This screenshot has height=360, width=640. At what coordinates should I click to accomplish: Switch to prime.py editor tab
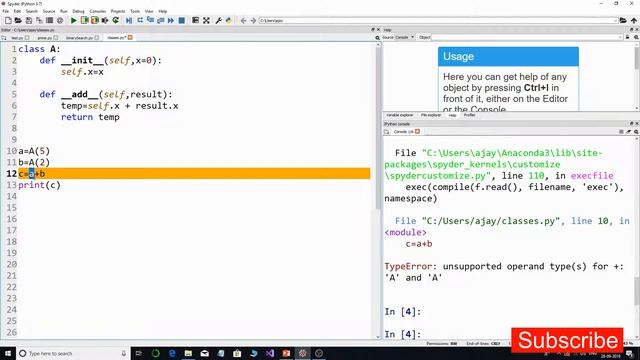[x=44, y=38]
